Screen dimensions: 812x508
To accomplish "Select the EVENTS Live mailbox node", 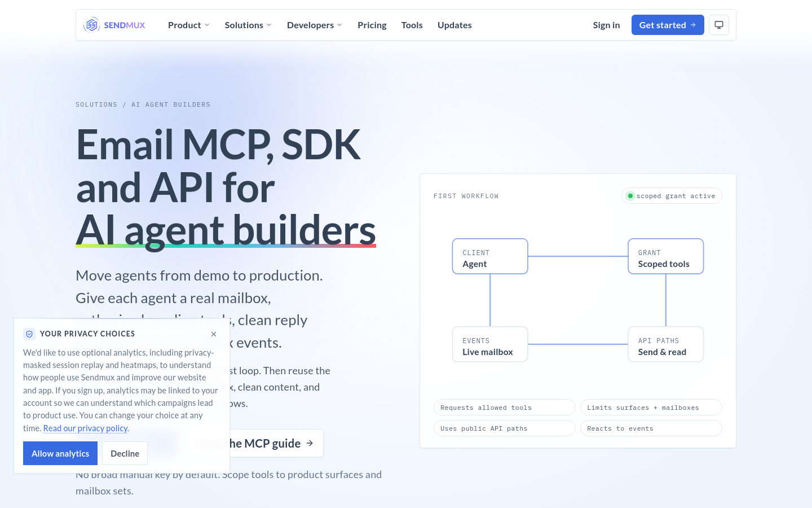I will click(x=490, y=344).
